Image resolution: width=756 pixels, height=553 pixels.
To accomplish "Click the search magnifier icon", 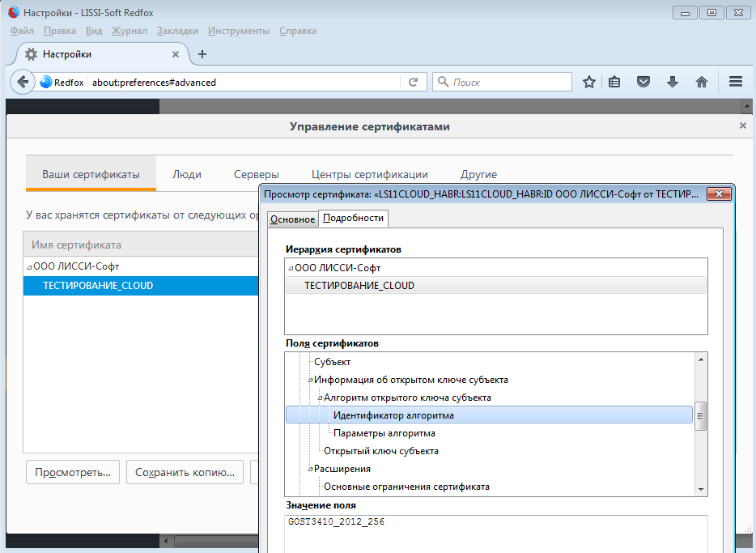I will 443,82.
